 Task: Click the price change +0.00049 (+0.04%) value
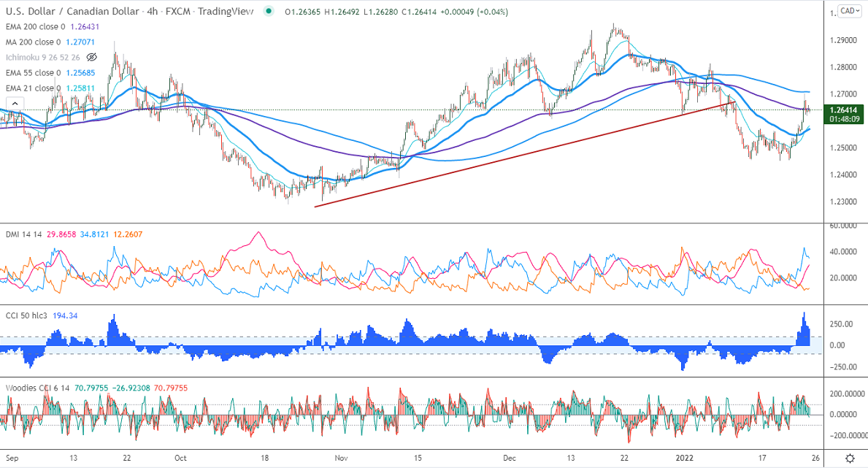(x=475, y=12)
